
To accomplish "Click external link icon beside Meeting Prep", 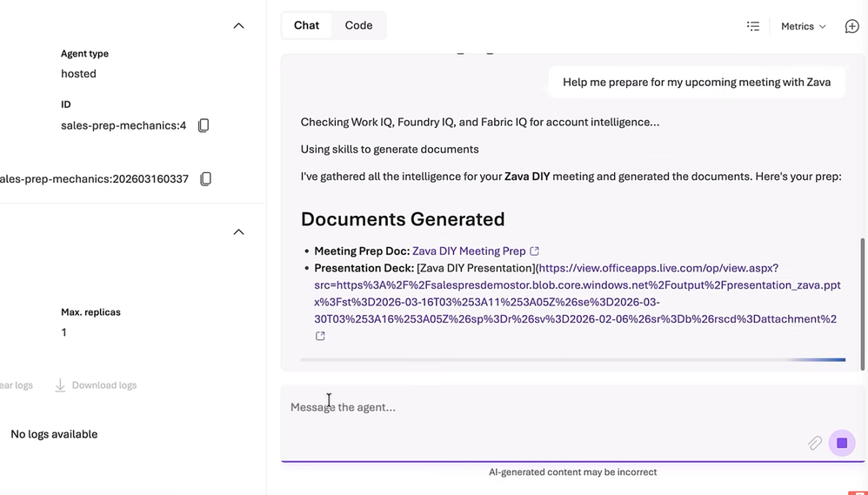I will (535, 251).
